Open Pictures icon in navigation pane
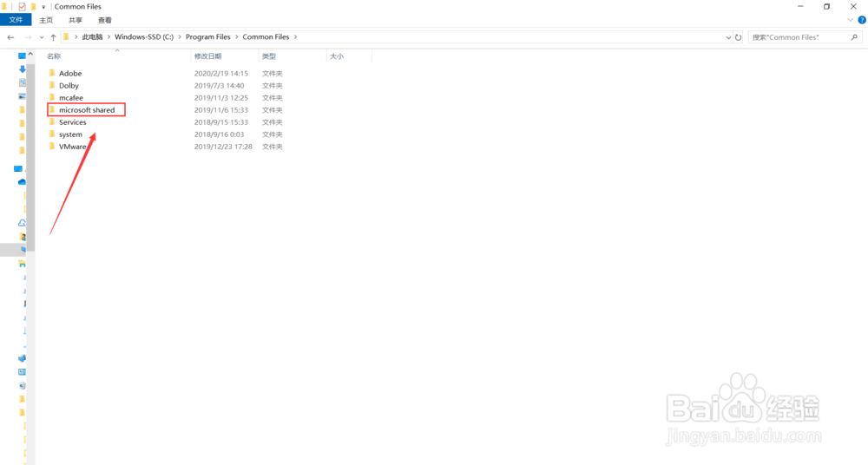Screen dimensions: 868x465 (23, 96)
